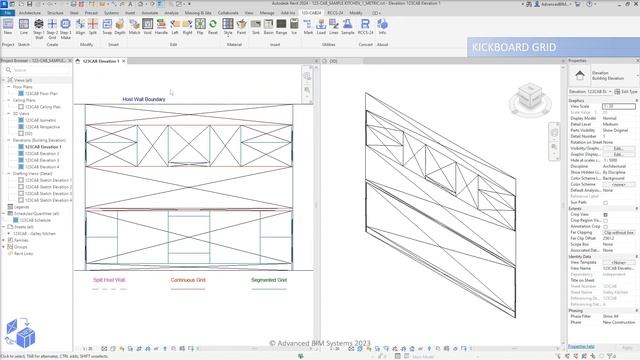The height and width of the screenshot is (360, 640).
Task: Click the Right edit tool
Action: click(187, 26)
